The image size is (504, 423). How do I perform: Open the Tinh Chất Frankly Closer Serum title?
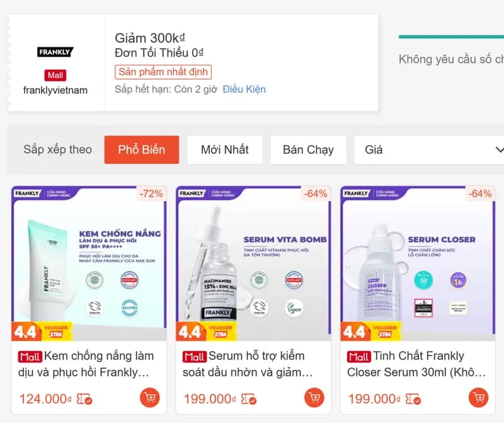(417, 364)
